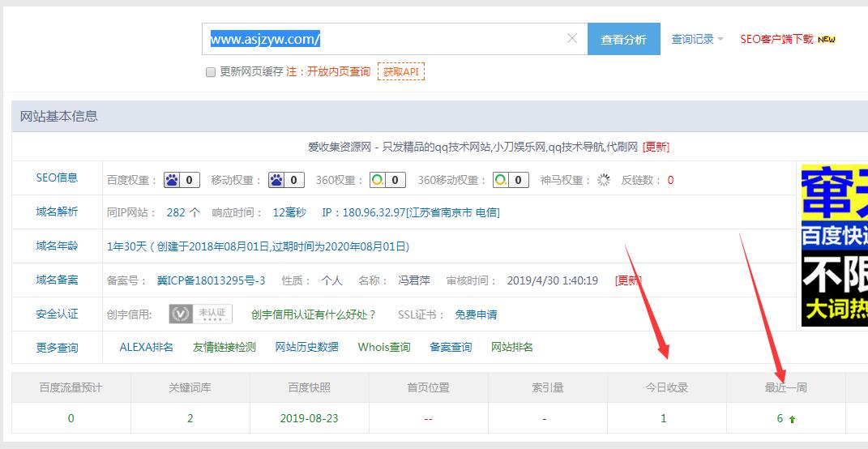
Task: Click the 最近一周 column header
Action: [785, 387]
